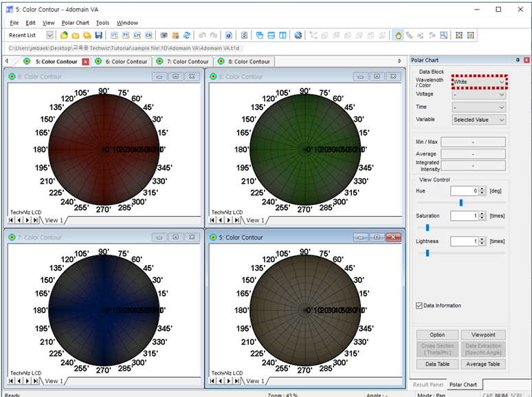Uncheck the Data Information checkbox
This screenshot has height=397, width=532.
tap(419, 305)
